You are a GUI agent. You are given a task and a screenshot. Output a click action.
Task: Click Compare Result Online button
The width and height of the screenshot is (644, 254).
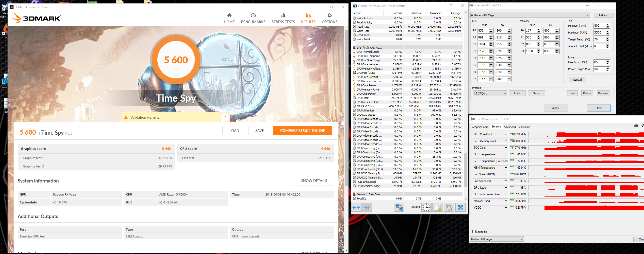[x=302, y=130]
